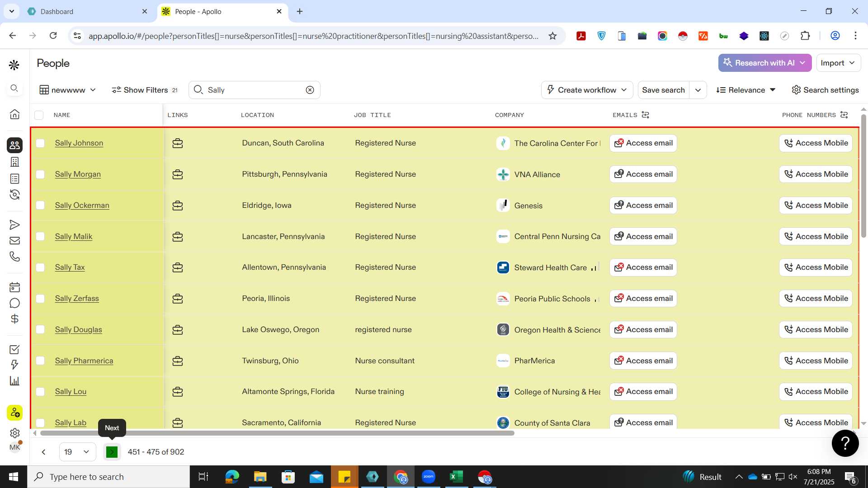Open the page number 19 selector
Viewport: 868px width, 488px height.
[x=77, y=452]
